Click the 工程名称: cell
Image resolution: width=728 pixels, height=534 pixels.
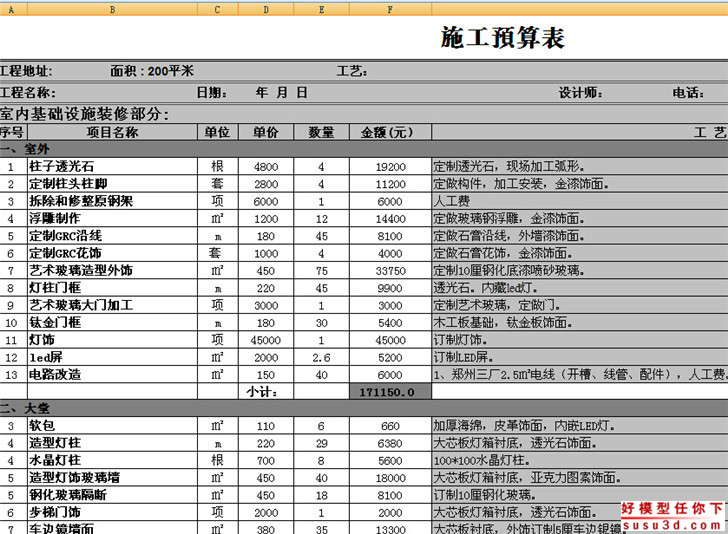pos(28,93)
